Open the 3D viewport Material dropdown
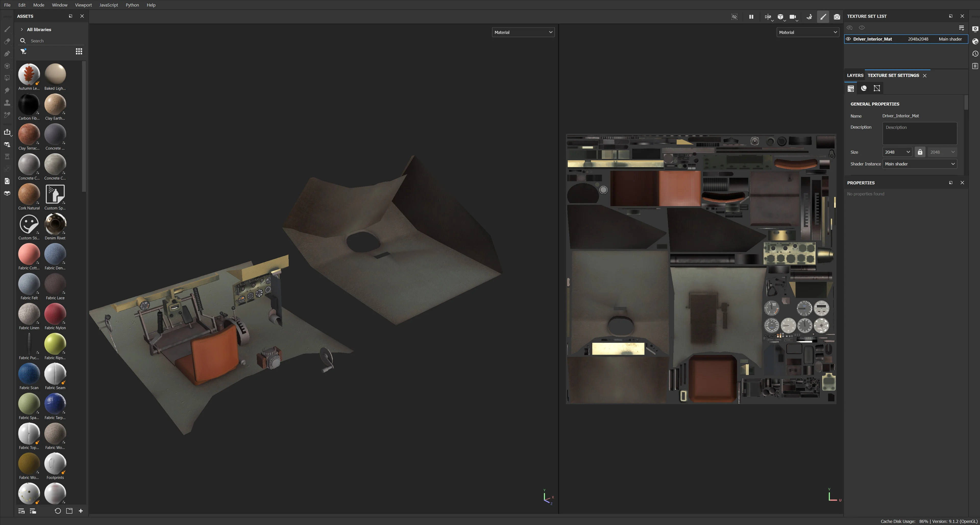The image size is (980, 525). (523, 32)
